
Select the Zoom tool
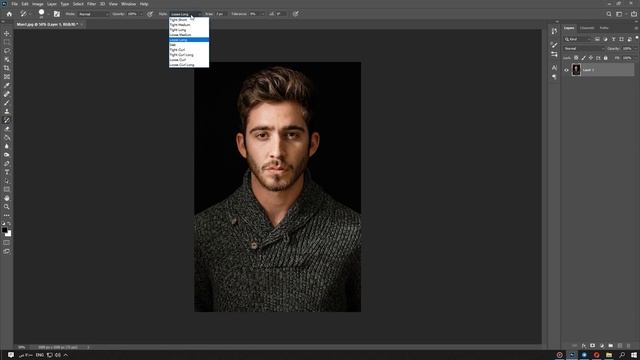(x=7, y=207)
